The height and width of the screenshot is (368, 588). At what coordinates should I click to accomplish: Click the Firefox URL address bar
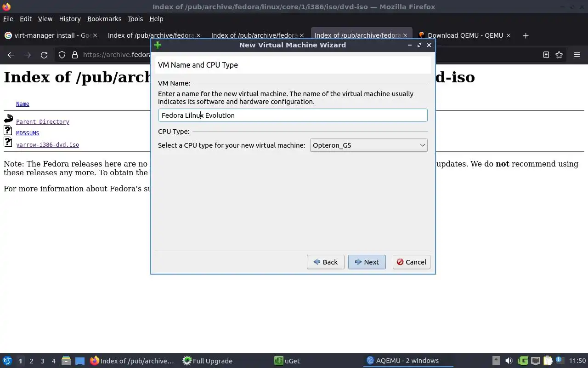(x=117, y=55)
